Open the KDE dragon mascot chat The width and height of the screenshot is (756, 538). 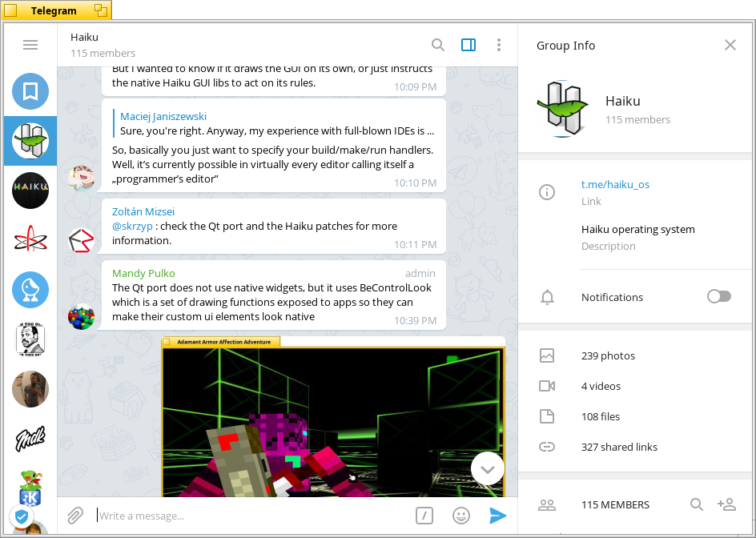(x=30, y=488)
